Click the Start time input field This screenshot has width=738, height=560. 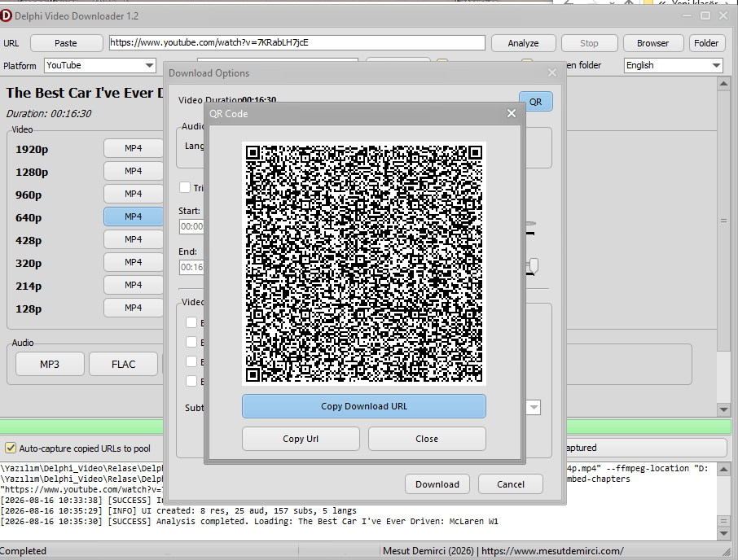(x=191, y=226)
